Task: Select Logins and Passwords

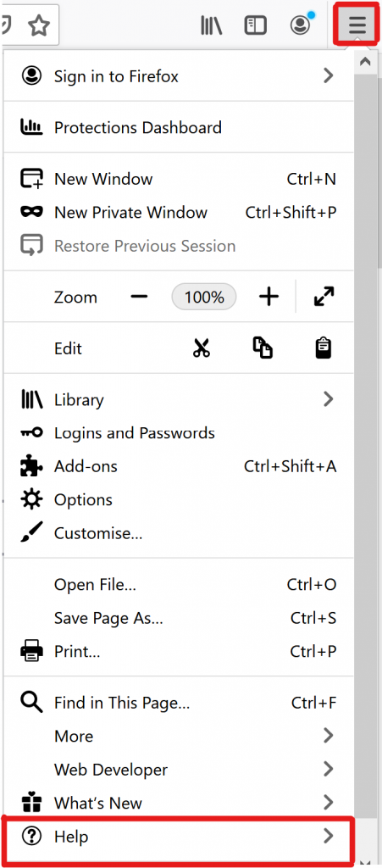Action: [x=178, y=433]
